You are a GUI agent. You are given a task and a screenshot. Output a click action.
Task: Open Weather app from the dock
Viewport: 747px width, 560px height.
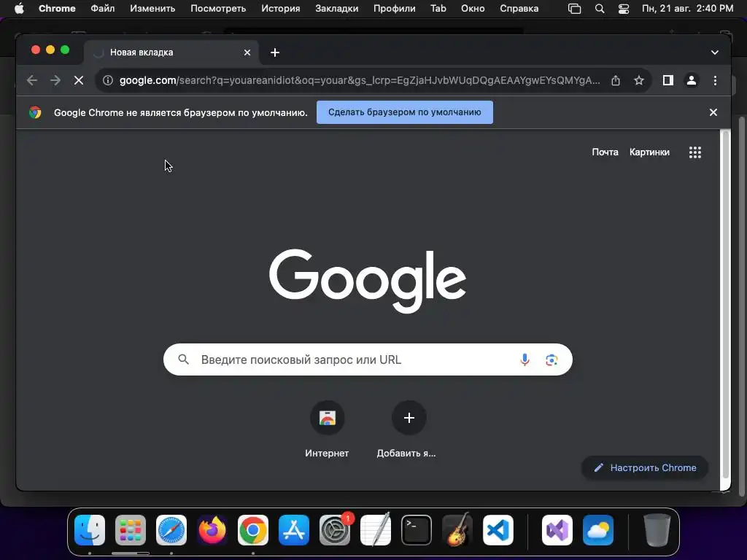point(598,530)
